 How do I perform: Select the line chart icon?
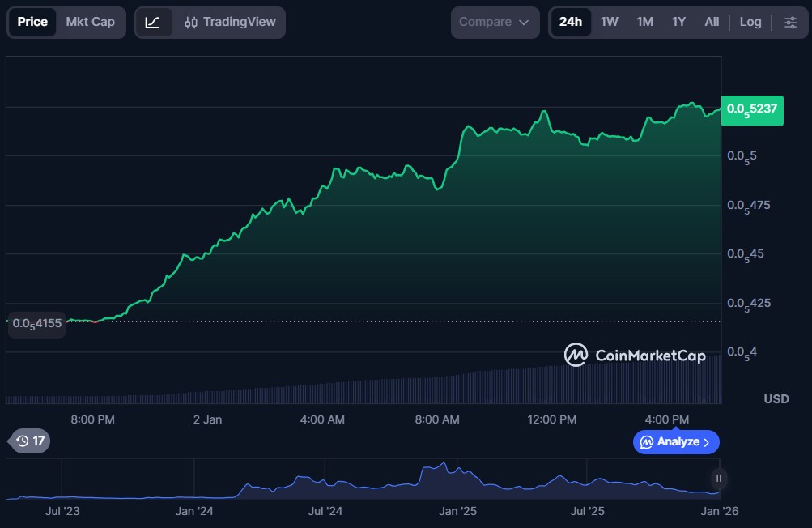tap(152, 22)
